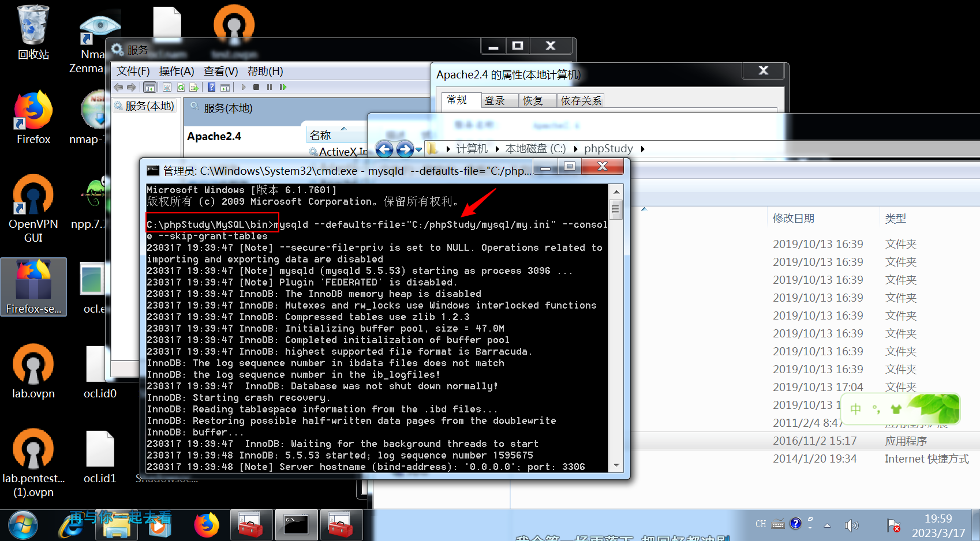Click Explorer's back navigation button

pyautogui.click(x=384, y=149)
